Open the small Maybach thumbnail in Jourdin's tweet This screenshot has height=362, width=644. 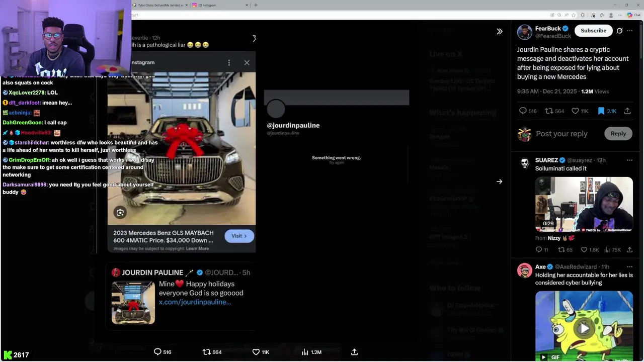(133, 302)
